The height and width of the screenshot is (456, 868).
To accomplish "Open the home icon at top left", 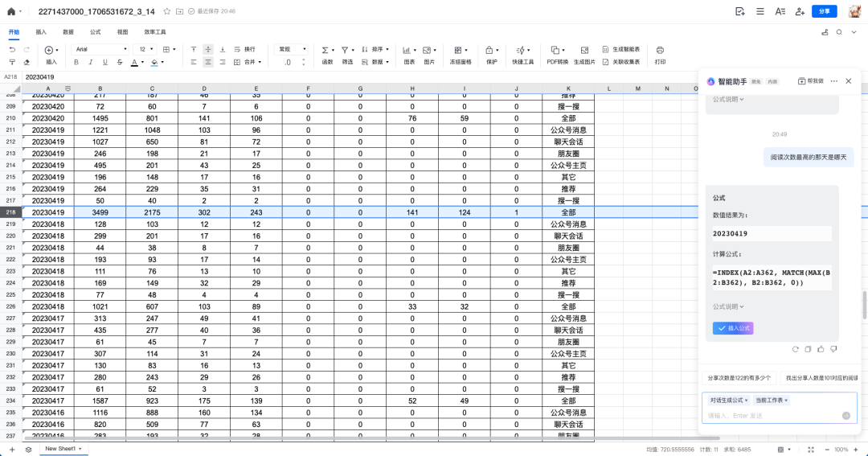I will [x=11, y=11].
